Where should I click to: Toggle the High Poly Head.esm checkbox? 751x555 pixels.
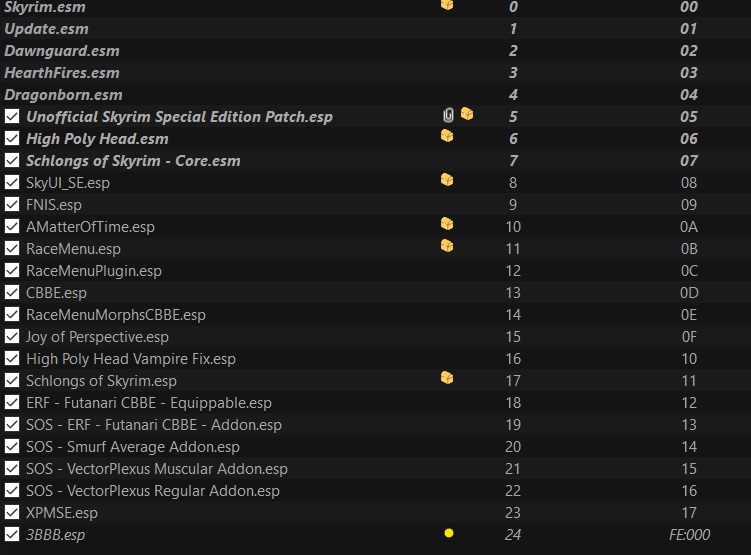[12, 138]
